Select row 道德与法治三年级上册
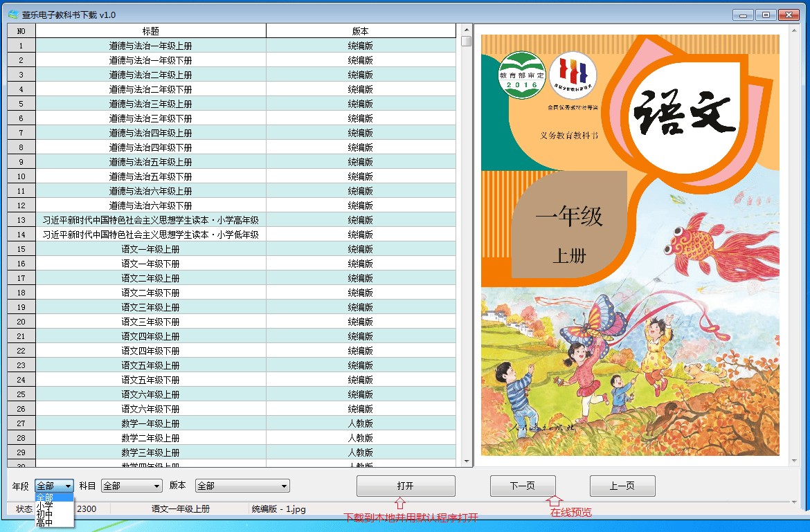This screenshot has width=810, height=532. 231,104
